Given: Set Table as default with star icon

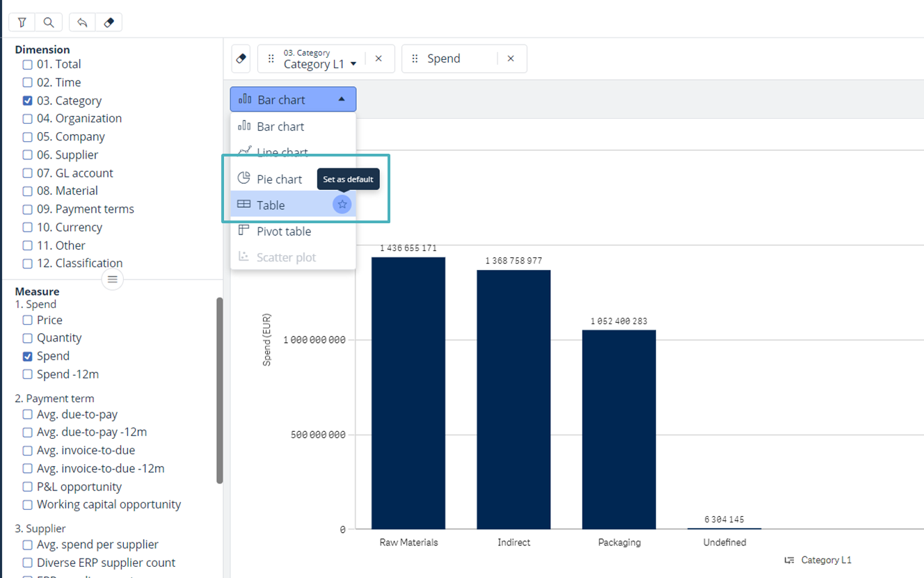Looking at the screenshot, I should (342, 204).
